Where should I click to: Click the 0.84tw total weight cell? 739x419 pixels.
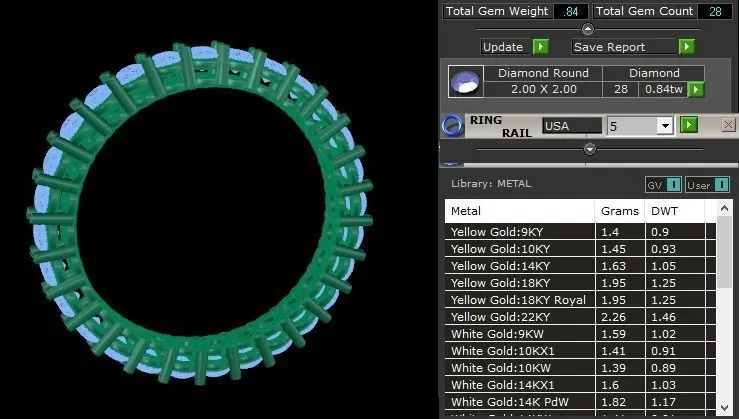point(664,89)
